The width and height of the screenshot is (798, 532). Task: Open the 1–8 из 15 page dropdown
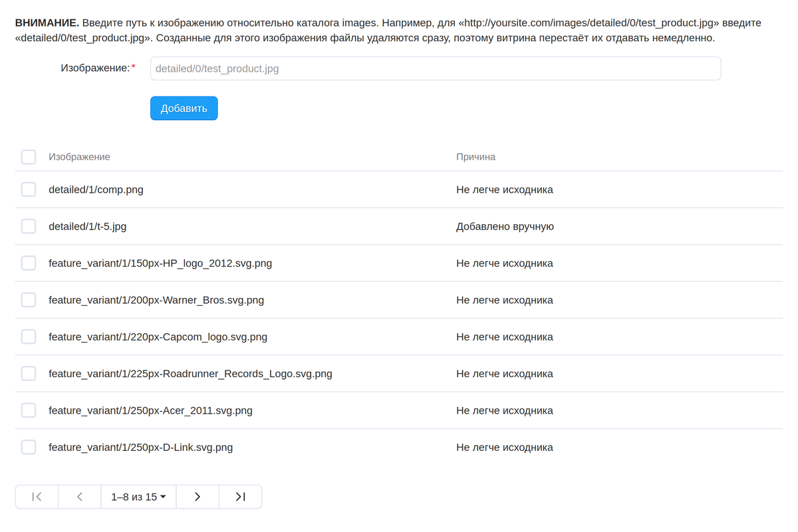point(138,497)
